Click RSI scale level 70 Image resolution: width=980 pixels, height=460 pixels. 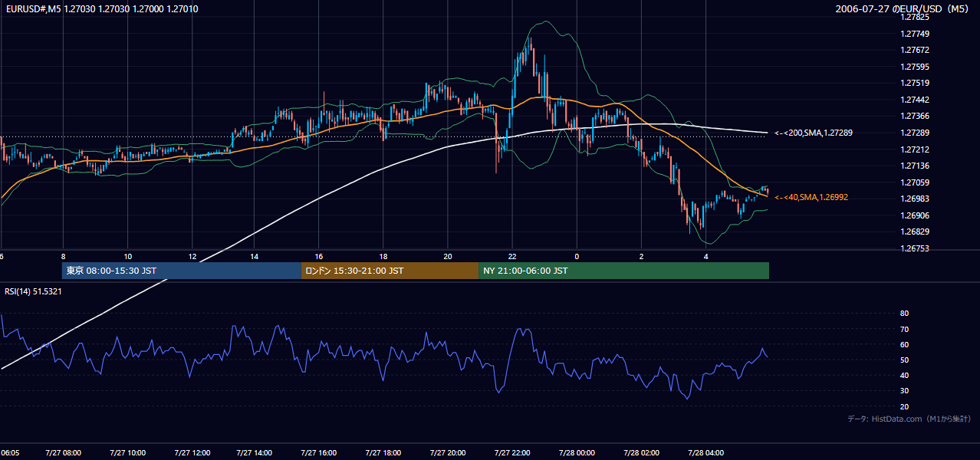pyautogui.click(x=905, y=329)
